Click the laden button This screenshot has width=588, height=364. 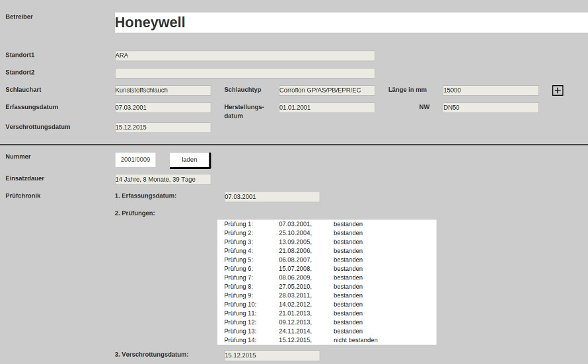[x=190, y=160]
